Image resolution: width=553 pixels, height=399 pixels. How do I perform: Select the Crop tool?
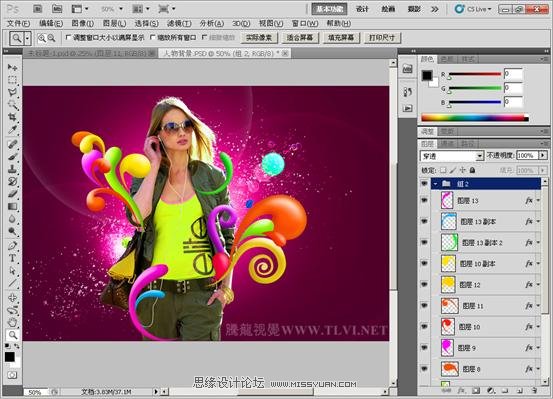pyautogui.click(x=12, y=117)
